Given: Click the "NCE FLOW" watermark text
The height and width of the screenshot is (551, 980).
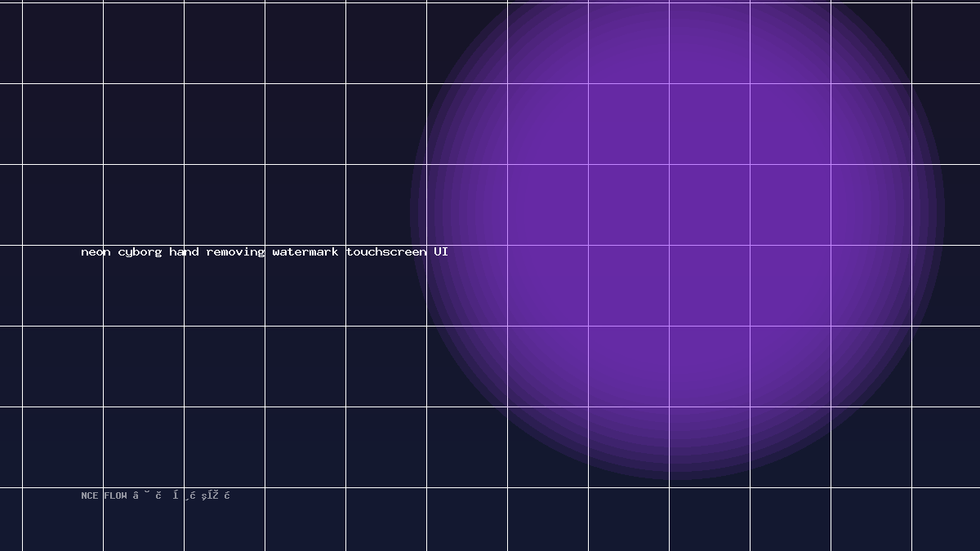Looking at the screenshot, I should click(x=104, y=495).
